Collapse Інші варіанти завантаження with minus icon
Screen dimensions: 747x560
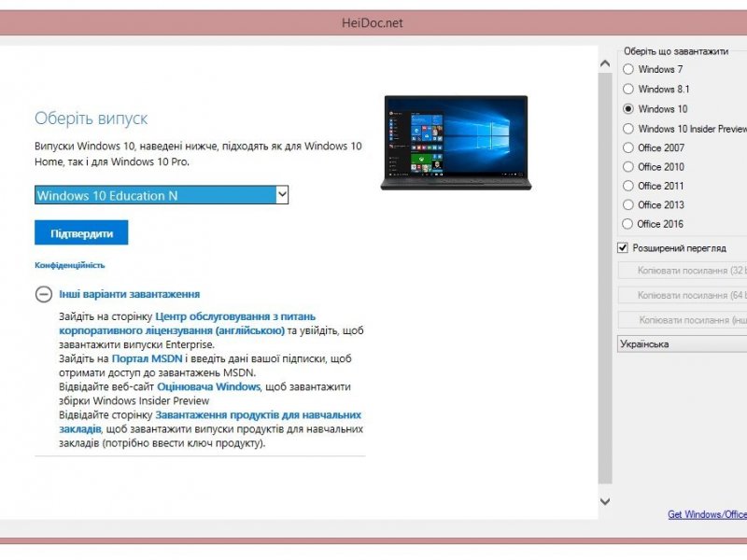[43, 294]
